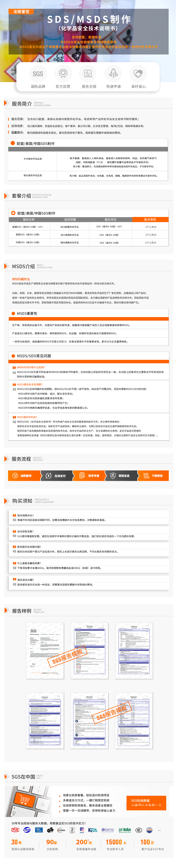Click the 审核信息 shield icon
The height and width of the screenshot is (868, 177).
[113, 476]
